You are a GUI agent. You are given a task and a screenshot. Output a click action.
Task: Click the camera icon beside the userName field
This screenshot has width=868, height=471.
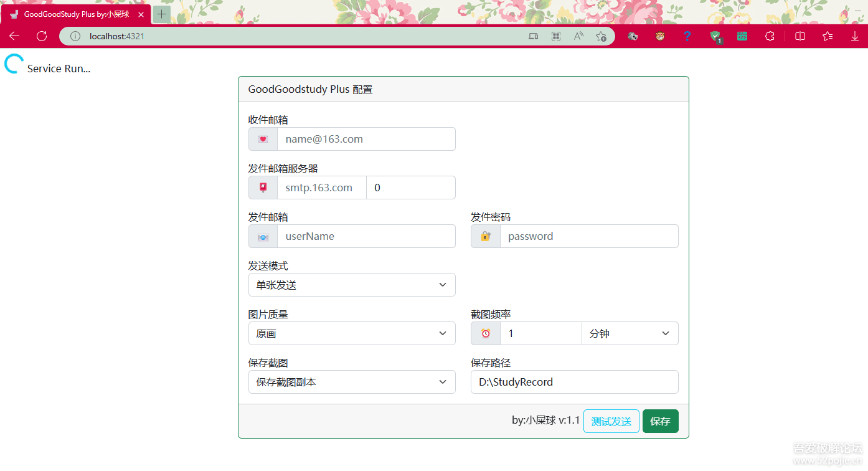point(263,236)
